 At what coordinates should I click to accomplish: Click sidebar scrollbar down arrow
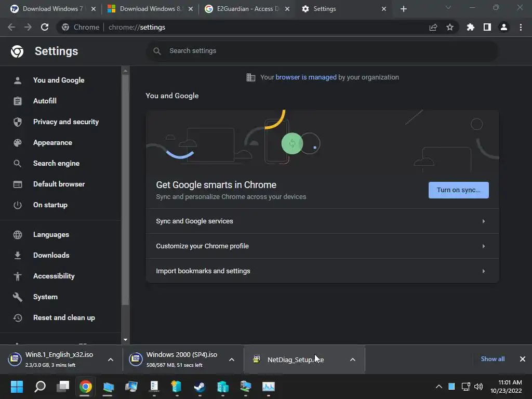tap(125, 340)
